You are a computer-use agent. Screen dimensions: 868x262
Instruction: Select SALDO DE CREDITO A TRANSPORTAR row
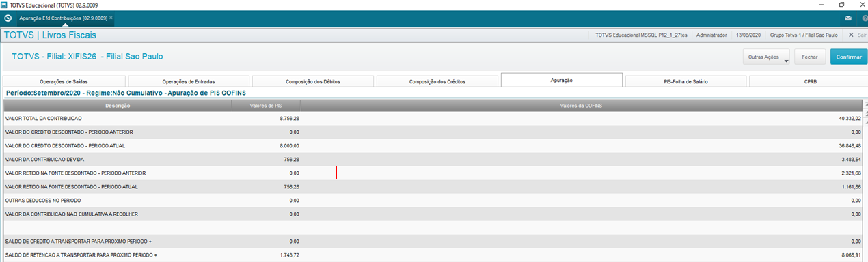click(433, 242)
